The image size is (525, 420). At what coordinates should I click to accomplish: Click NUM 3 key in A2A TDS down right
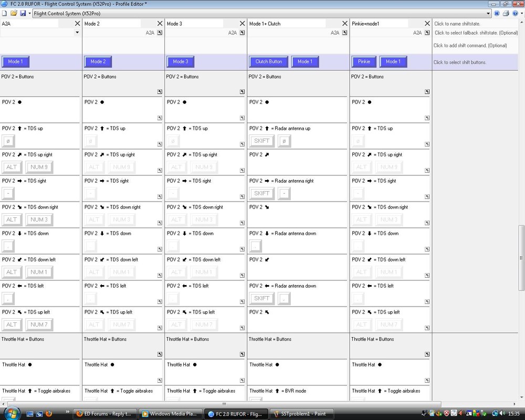tap(39, 220)
